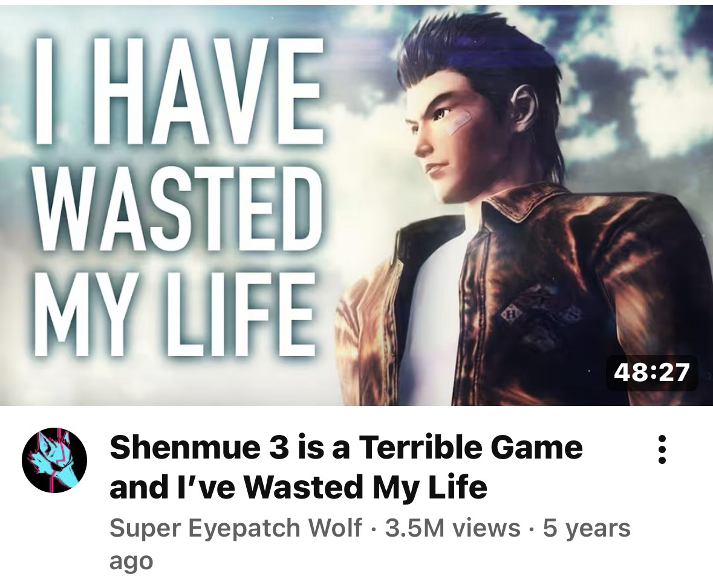Click the 'Super Eyepatch Wolf' channel name

point(236,528)
